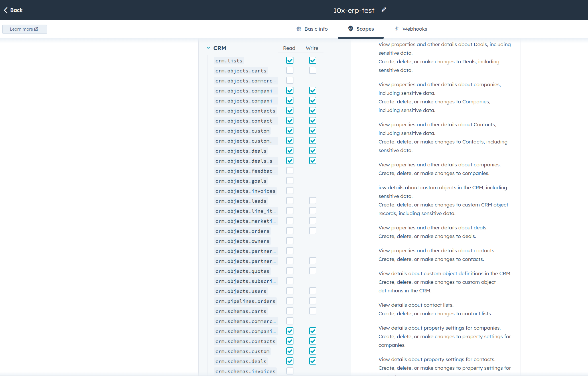This screenshot has width=588, height=376.
Task: Uncheck Write for crm.objects.deals
Action: (x=313, y=151)
